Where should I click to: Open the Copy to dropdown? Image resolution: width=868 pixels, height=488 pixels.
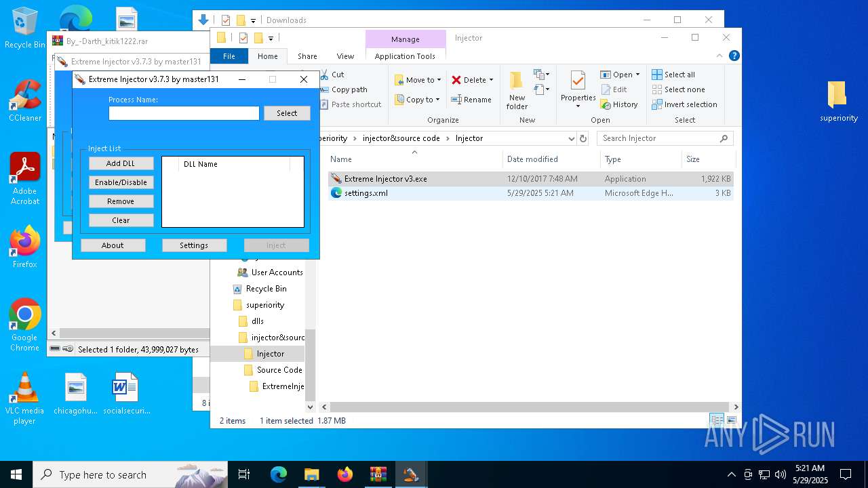(x=418, y=100)
